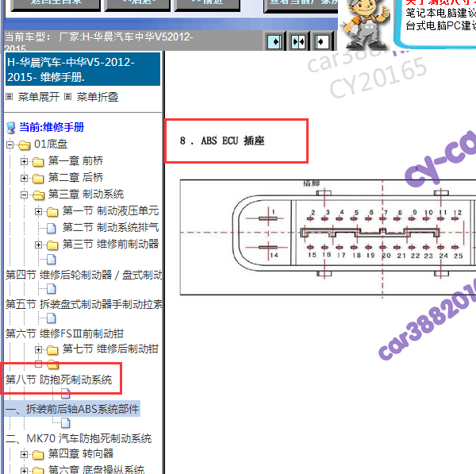Click the 查看当前 button
Image resolution: width=476 pixels, height=474 pixels.
301,5
